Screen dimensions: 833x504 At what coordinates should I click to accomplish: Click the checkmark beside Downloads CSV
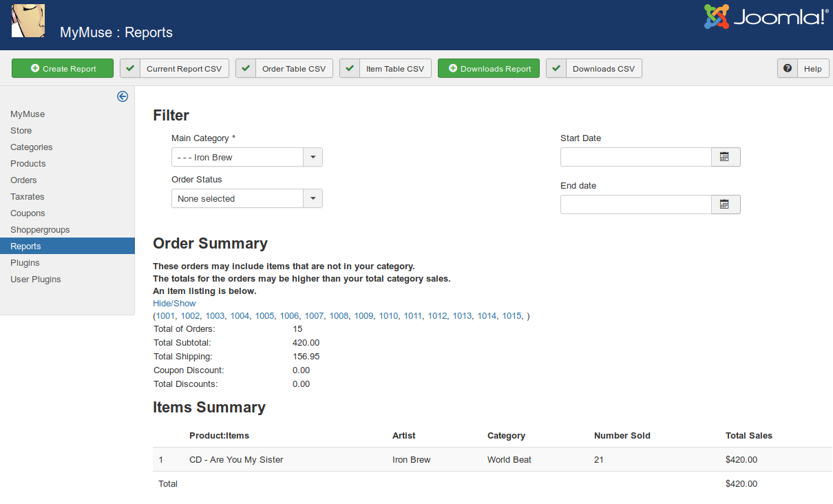click(556, 68)
